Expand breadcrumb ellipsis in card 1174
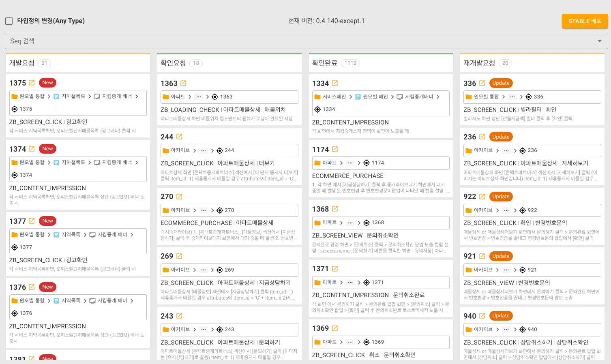Screen dimensions: 611x364 [x=350, y=163]
